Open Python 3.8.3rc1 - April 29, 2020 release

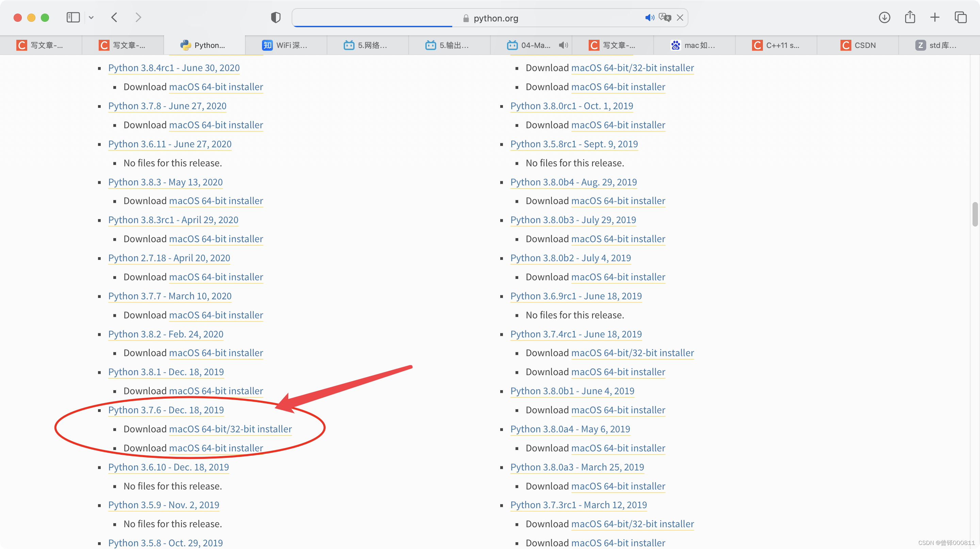coord(174,220)
